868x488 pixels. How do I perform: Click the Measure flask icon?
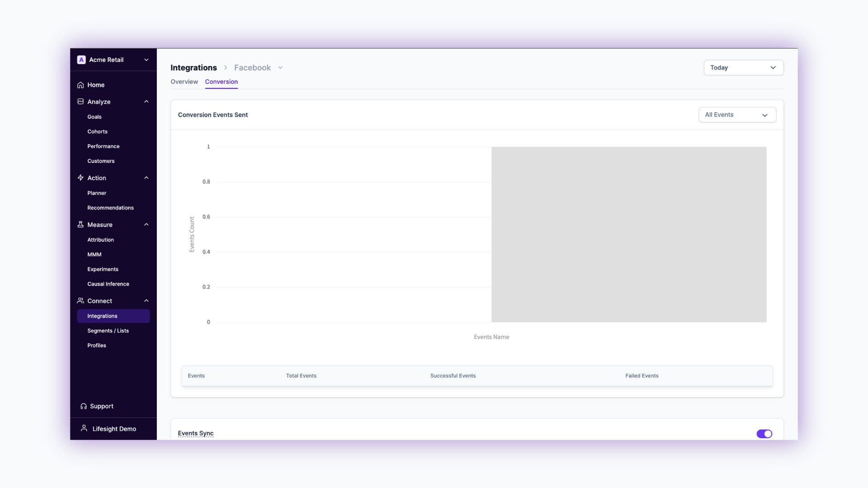coord(80,225)
